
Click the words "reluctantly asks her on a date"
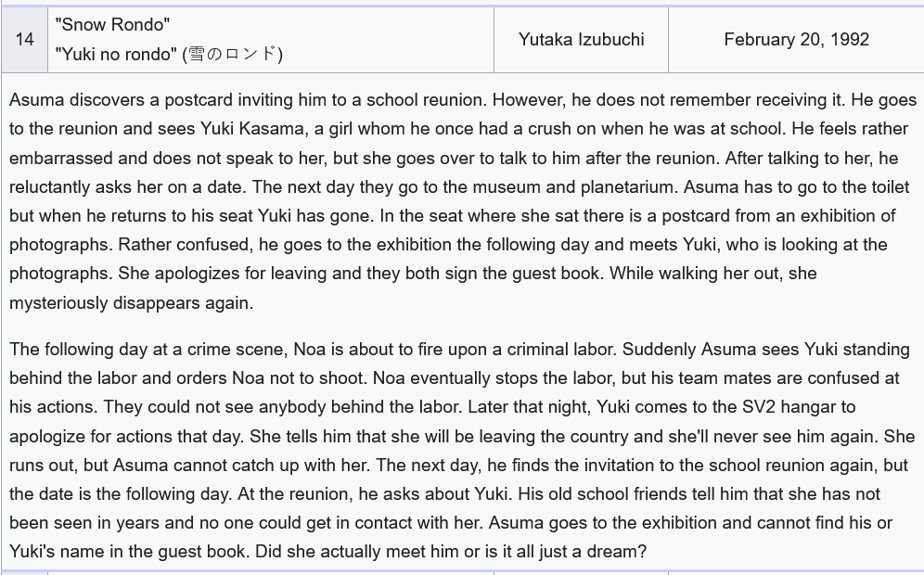128,186
